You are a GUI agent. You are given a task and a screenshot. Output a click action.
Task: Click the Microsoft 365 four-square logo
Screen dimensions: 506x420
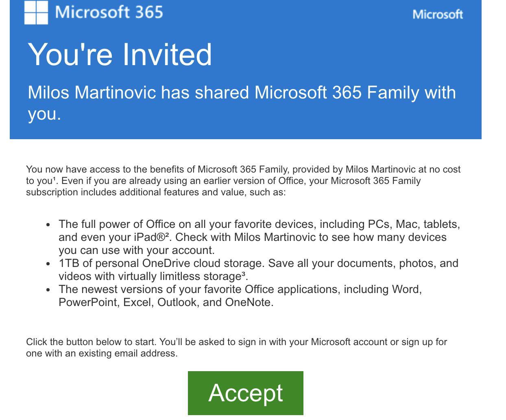[36, 12]
